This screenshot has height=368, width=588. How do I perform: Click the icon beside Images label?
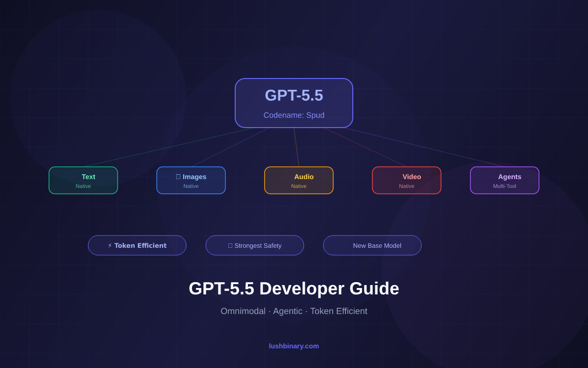[x=178, y=177]
